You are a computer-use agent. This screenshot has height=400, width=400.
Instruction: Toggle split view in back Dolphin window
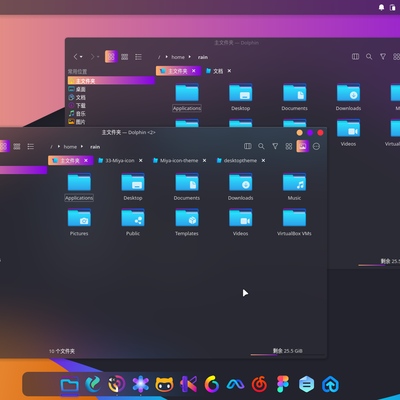(355, 57)
